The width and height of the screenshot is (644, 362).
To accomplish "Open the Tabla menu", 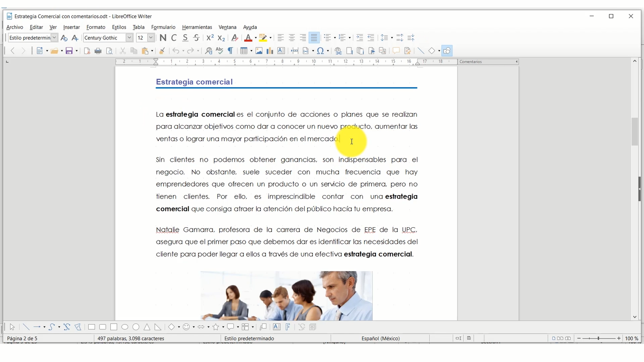I will tap(138, 27).
